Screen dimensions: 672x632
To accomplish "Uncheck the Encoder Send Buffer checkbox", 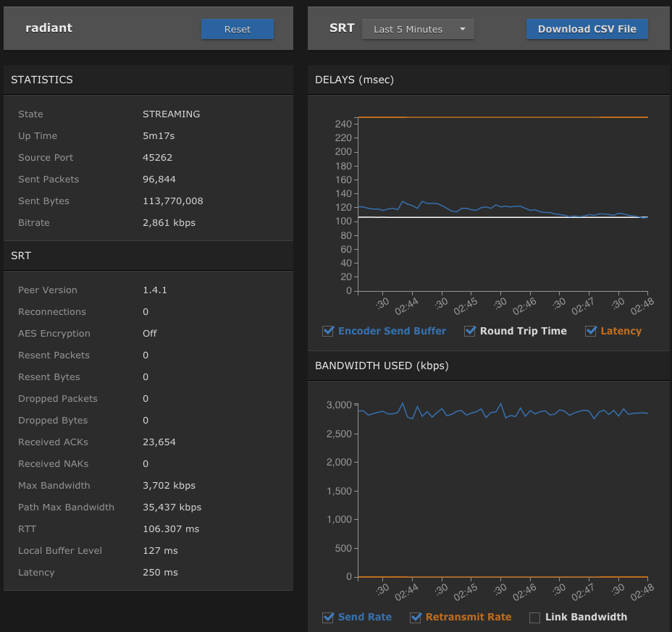I will click(328, 331).
